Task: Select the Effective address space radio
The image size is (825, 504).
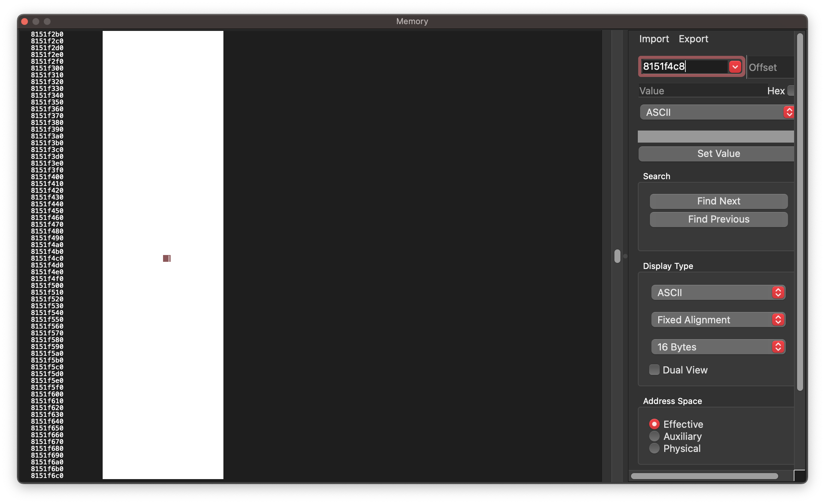Action: [x=654, y=424]
